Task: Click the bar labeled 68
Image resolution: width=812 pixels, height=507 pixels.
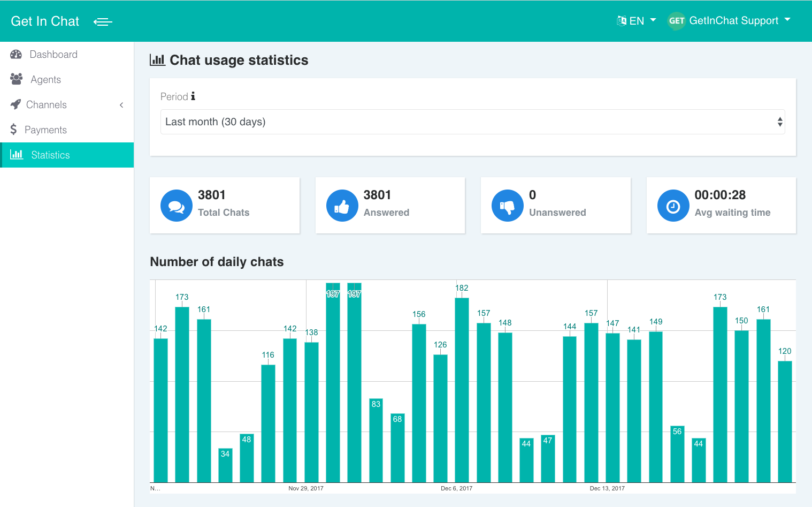Action: (x=397, y=448)
